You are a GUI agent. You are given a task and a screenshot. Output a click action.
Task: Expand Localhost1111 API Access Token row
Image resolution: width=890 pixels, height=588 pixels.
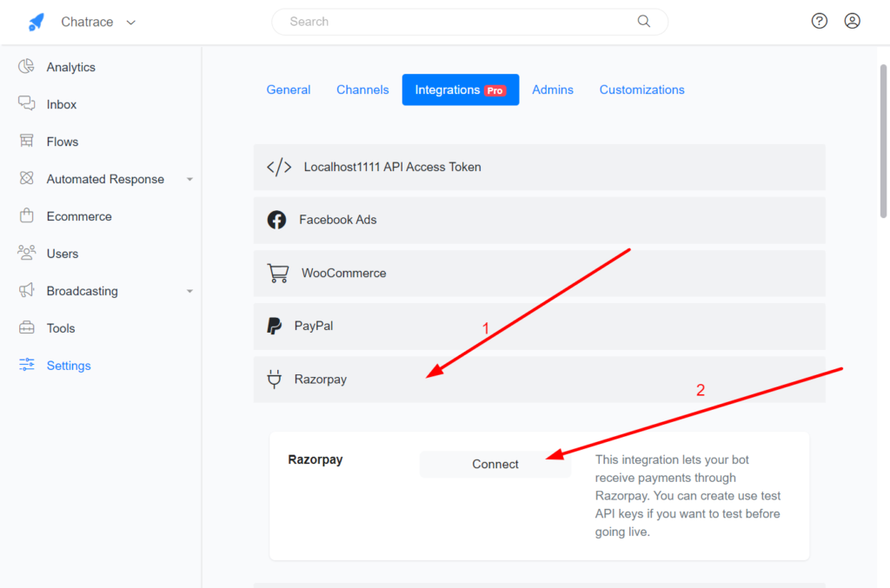click(x=539, y=168)
